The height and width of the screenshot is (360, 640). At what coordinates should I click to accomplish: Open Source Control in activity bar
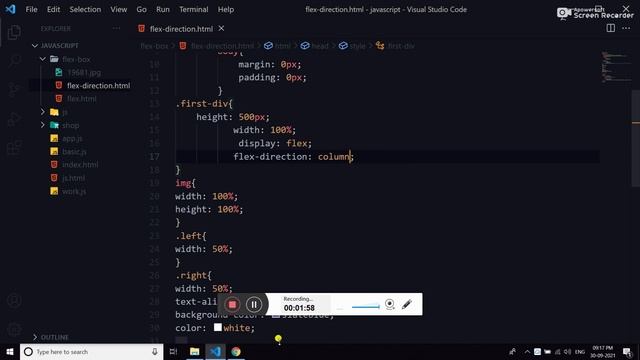(14, 90)
